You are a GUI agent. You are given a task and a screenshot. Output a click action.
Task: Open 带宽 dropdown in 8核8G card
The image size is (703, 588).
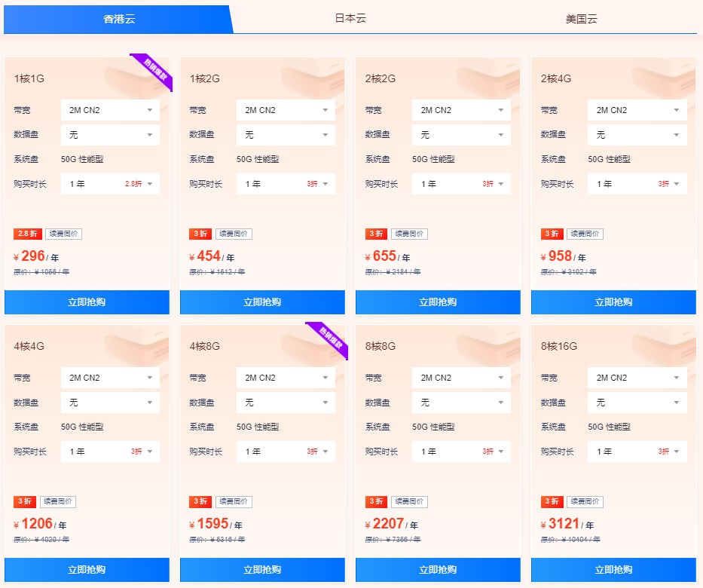[x=461, y=378]
